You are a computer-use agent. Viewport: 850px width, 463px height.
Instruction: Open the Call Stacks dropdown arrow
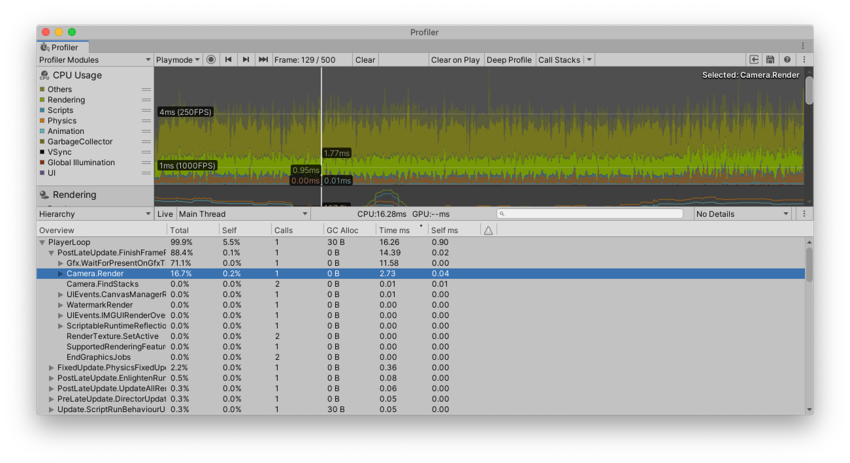[x=589, y=60]
